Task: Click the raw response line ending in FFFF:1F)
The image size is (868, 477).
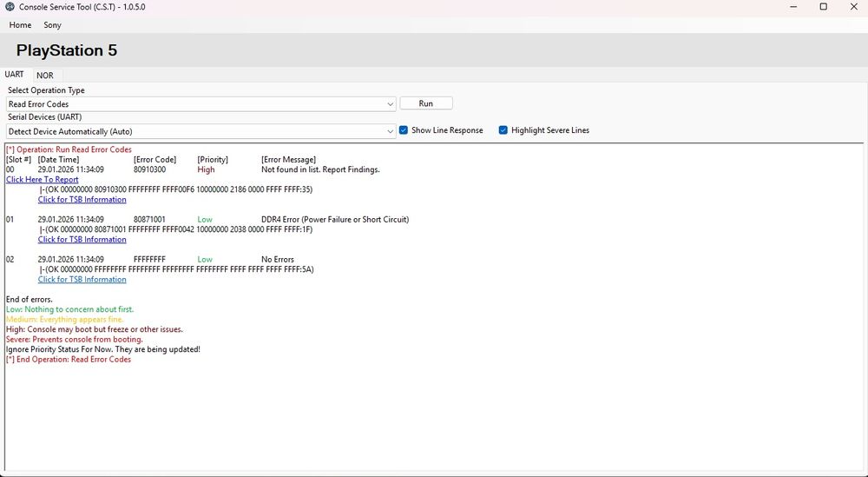Action: tap(176, 229)
